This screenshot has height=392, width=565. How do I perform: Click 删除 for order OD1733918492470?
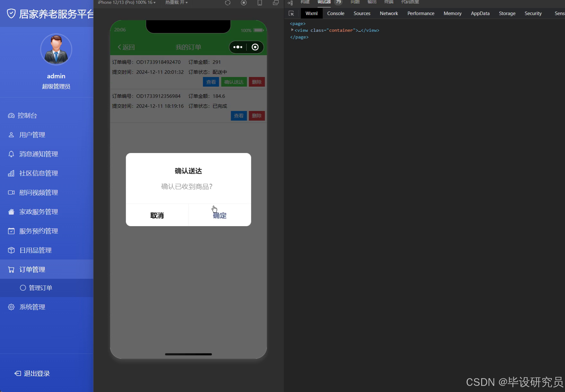coord(257,82)
